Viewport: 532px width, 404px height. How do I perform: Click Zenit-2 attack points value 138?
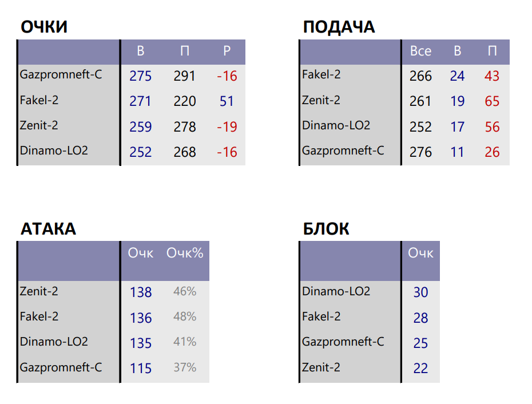(x=141, y=292)
